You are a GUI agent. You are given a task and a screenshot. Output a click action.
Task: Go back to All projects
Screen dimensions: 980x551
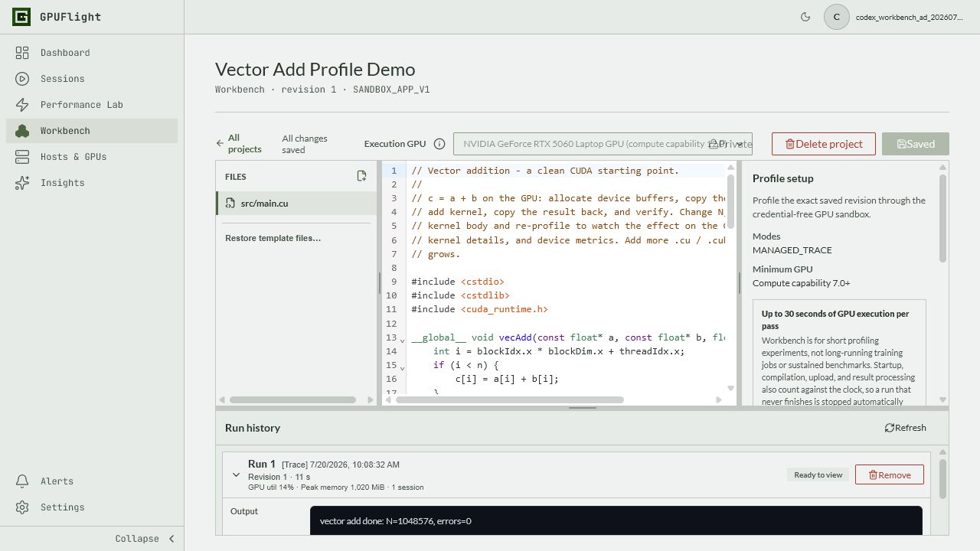click(239, 144)
